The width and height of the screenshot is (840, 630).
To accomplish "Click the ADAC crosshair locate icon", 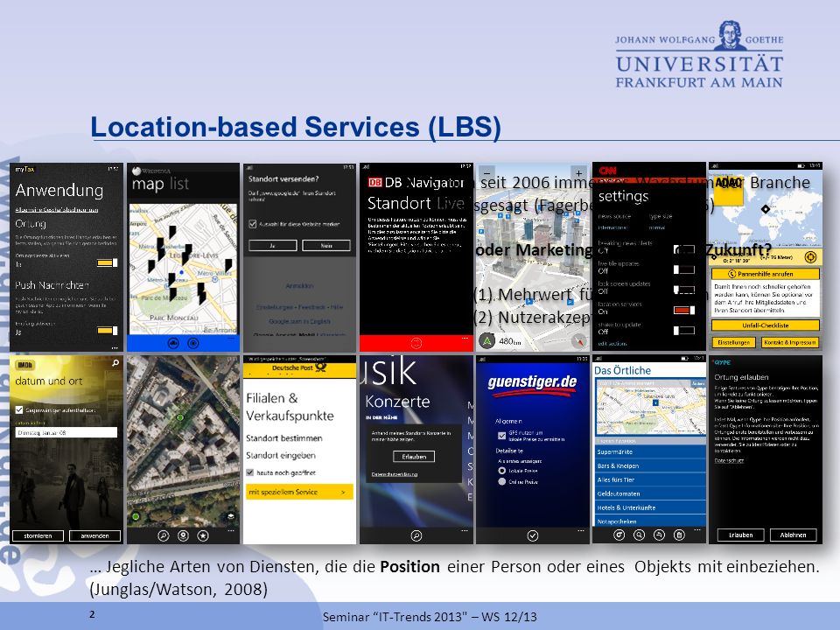I will (810, 257).
